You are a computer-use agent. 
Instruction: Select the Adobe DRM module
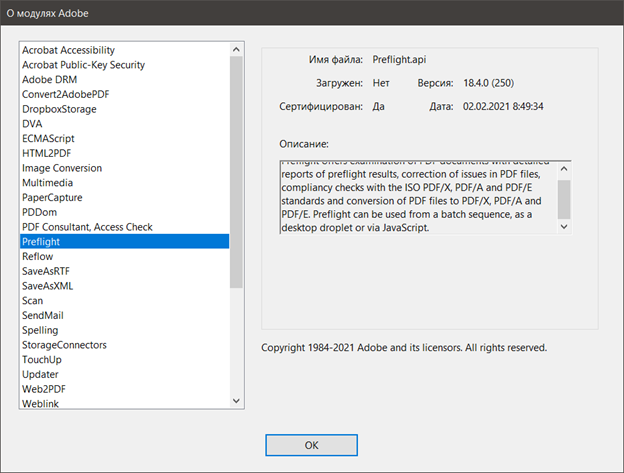click(x=125, y=80)
